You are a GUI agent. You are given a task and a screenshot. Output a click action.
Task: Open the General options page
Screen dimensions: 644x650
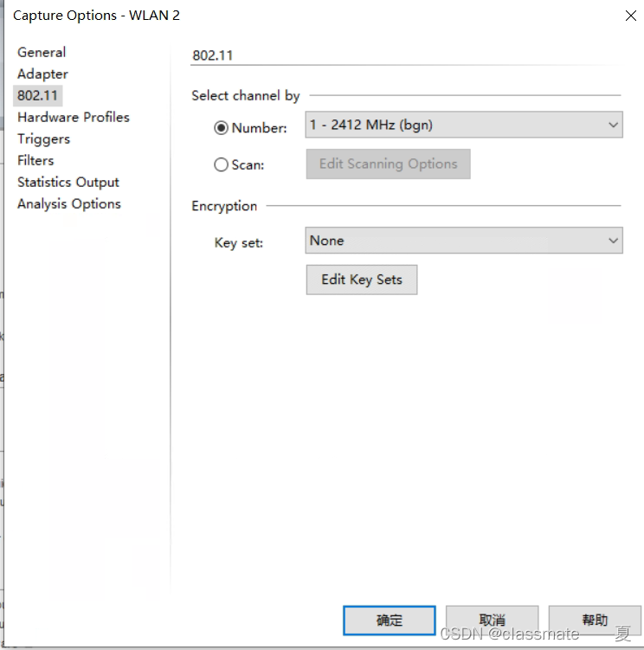(x=42, y=52)
